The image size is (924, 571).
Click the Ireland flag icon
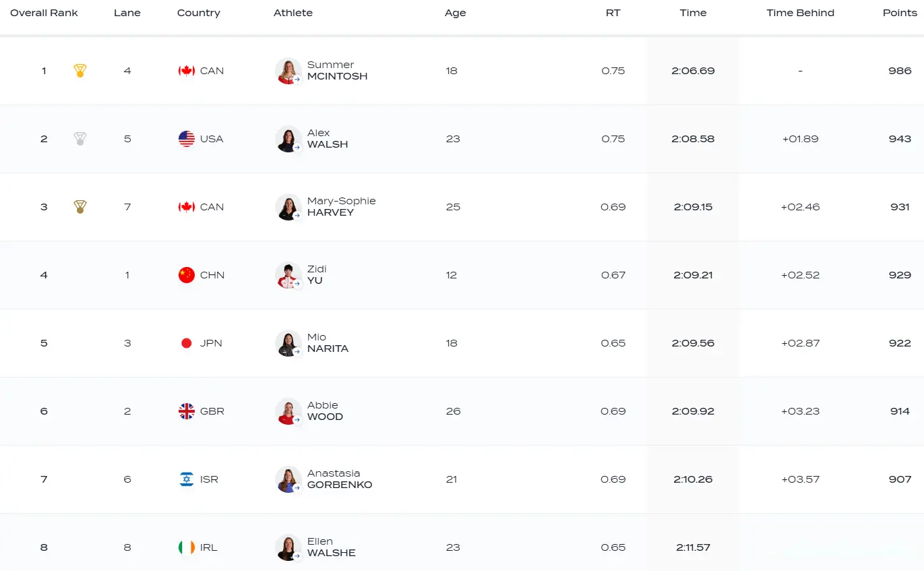coord(187,547)
